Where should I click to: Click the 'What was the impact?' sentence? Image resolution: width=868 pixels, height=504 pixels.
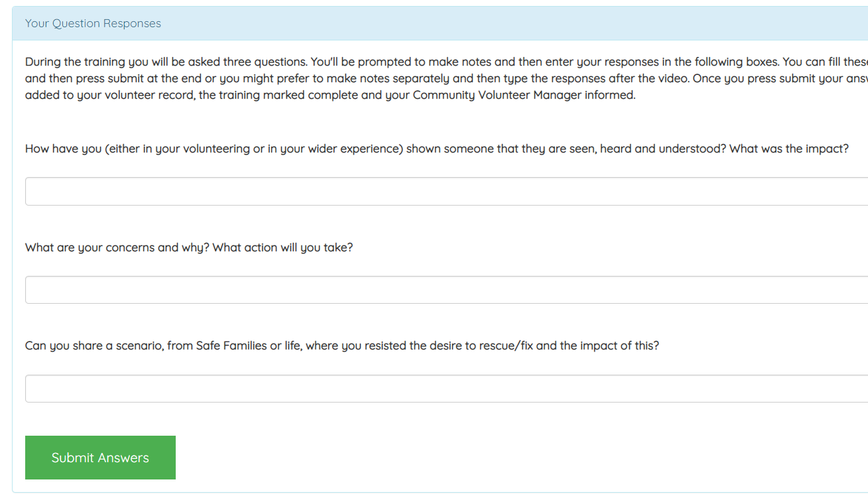[x=788, y=149]
